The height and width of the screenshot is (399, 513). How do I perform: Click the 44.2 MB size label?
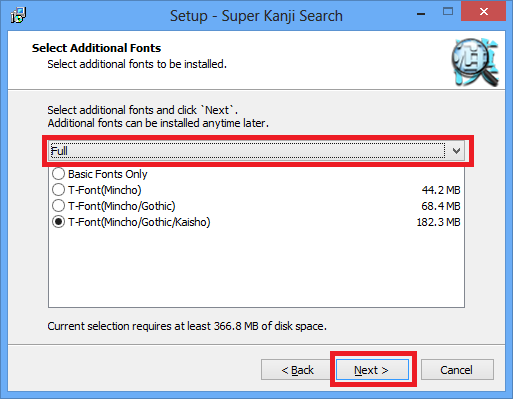[x=441, y=190]
